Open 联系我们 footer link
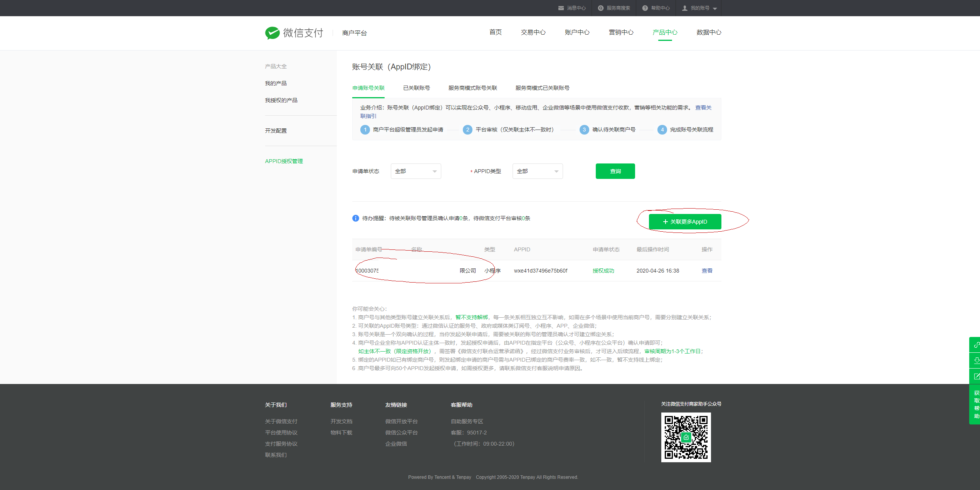The height and width of the screenshot is (490, 980). point(276,455)
